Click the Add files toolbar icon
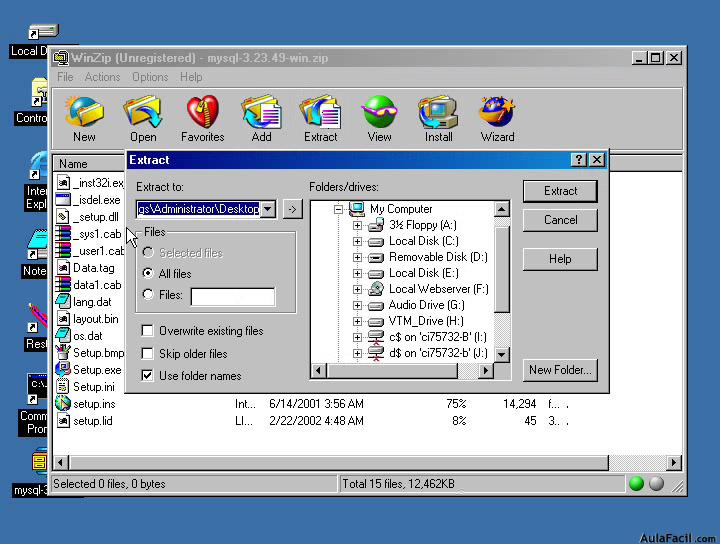 point(261,112)
